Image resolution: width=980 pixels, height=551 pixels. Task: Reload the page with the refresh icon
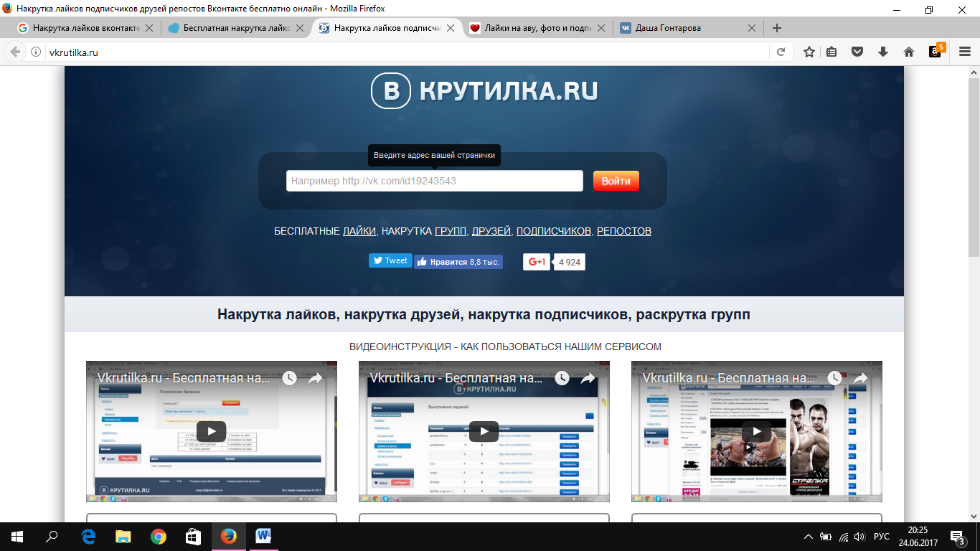click(781, 52)
